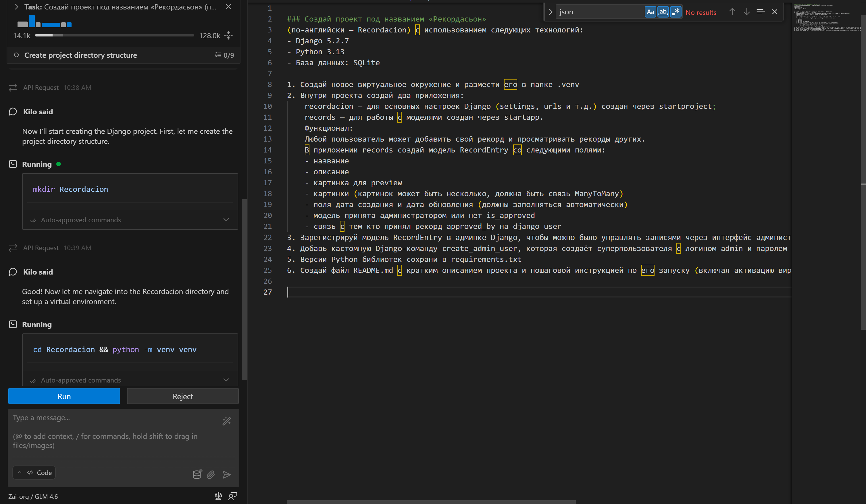866x504 pixels.
Task: Click the send message arrow icon
Action: point(227,474)
